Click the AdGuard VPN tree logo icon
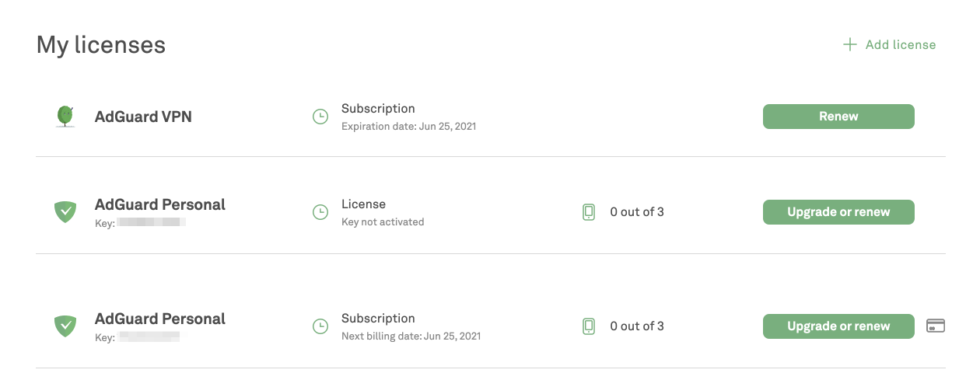Image resolution: width=980 pixels, height=380 pixels. [x=65, y=117]
